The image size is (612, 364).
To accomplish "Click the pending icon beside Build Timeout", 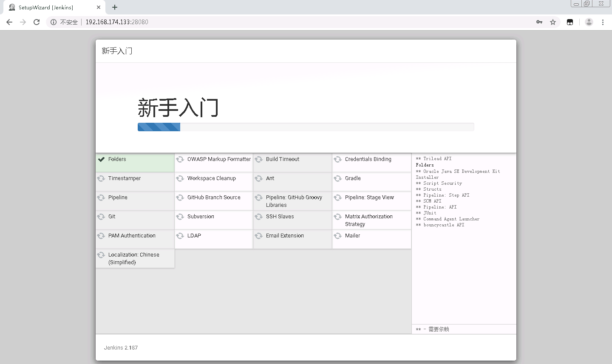I will (259, 159).
